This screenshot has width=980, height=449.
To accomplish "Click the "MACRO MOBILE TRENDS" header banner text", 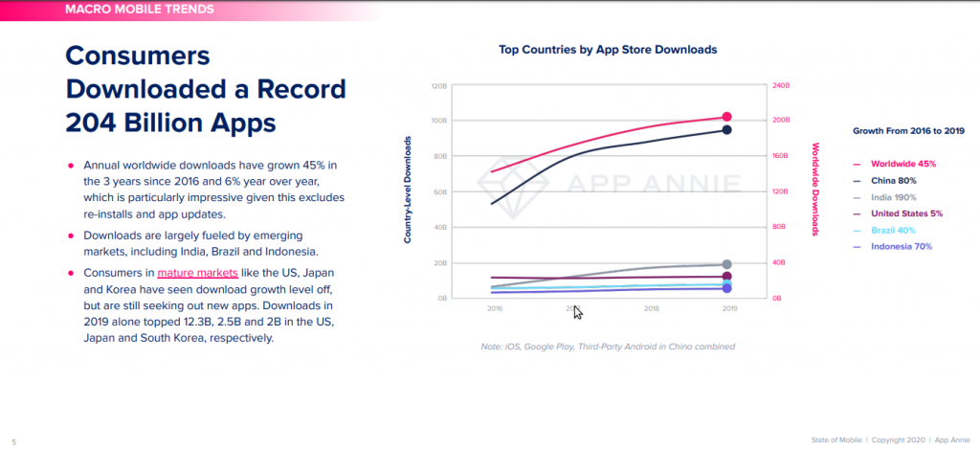I will 140,10.
